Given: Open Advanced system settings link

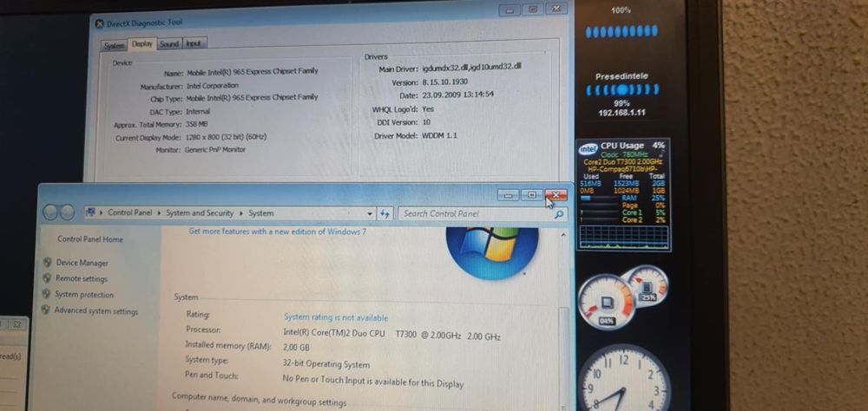Looking at the screenshot, I should [x=96, y=311].
